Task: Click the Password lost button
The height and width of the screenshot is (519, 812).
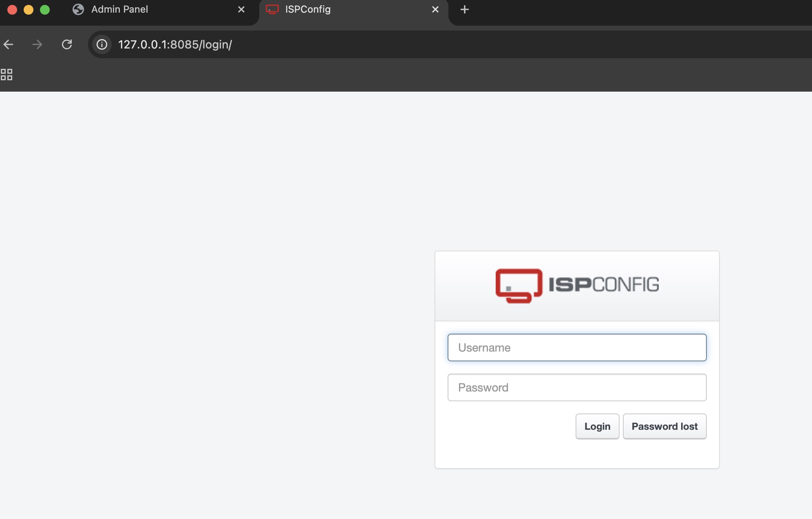Action: [664, 427]
